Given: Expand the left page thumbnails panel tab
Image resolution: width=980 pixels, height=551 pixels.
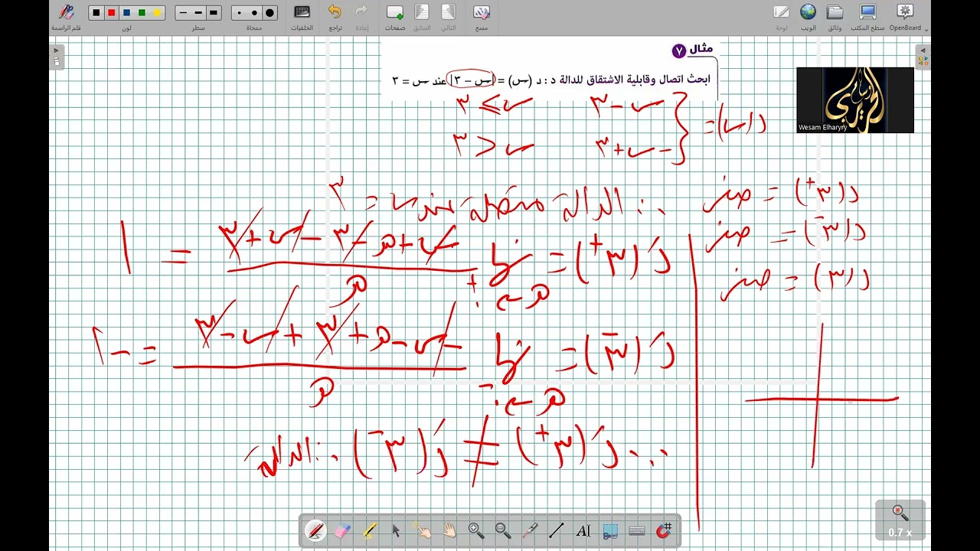Looking at the screenshot, I should pos(56,57).
